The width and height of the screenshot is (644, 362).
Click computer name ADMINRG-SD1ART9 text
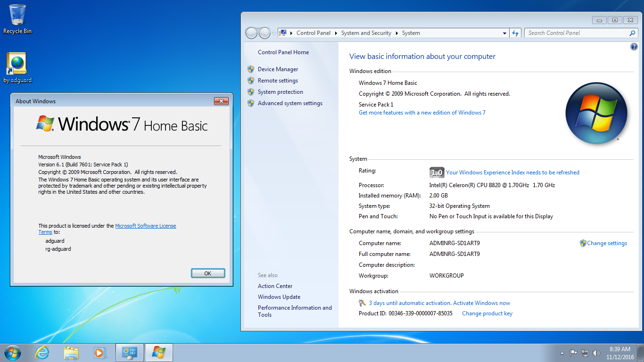pyautogui.click(x=454, y=243)
